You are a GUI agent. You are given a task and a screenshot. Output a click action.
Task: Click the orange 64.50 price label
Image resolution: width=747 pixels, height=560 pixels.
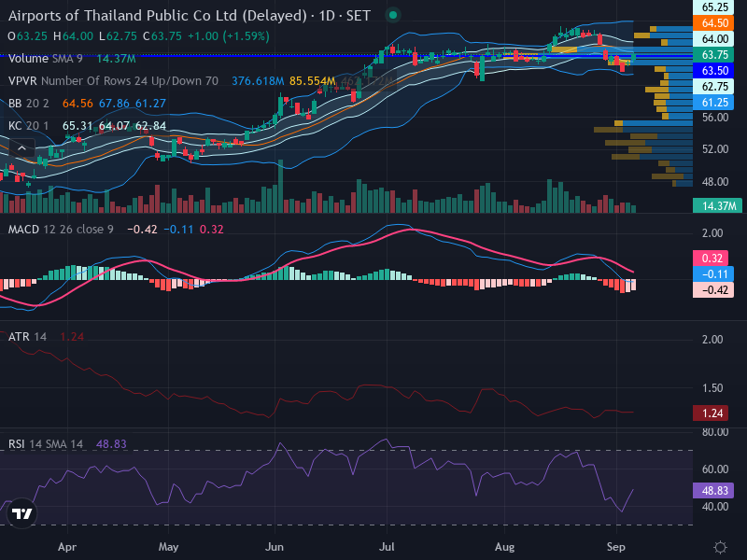pos(714,22)
